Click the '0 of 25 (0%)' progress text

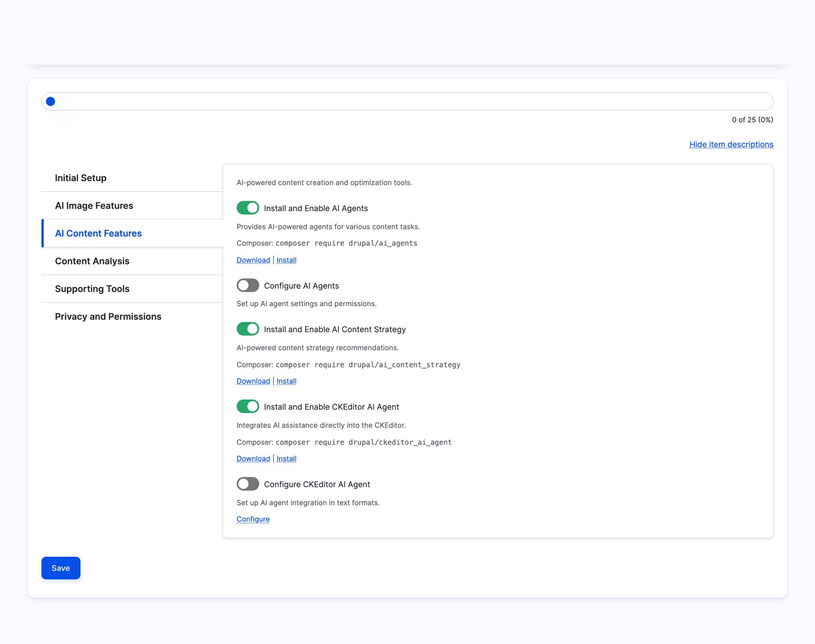tap(752, 120)
